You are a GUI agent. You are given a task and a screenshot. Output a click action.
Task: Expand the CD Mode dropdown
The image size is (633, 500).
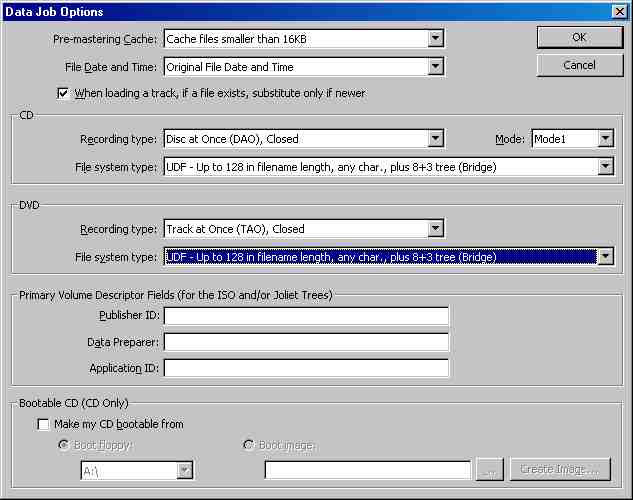click(605, 139)
